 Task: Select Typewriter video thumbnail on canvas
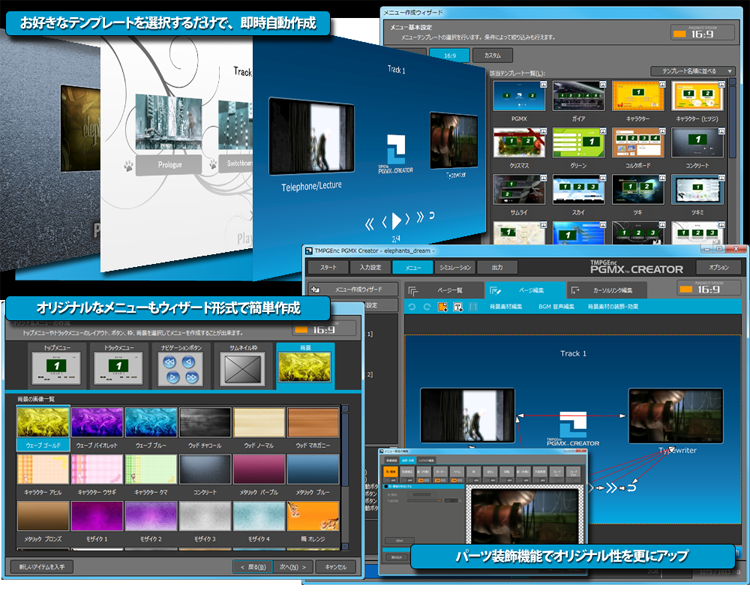pos(675,416)
